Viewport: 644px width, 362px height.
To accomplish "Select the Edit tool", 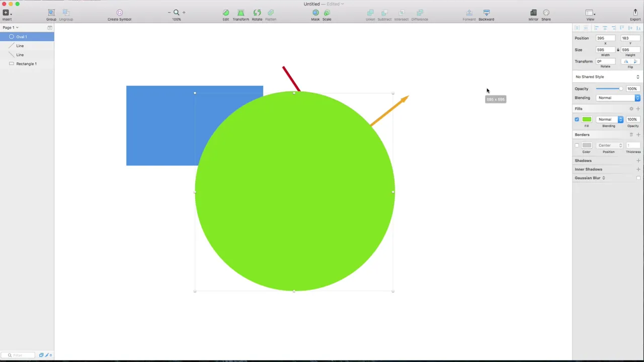I will point(225,13).
